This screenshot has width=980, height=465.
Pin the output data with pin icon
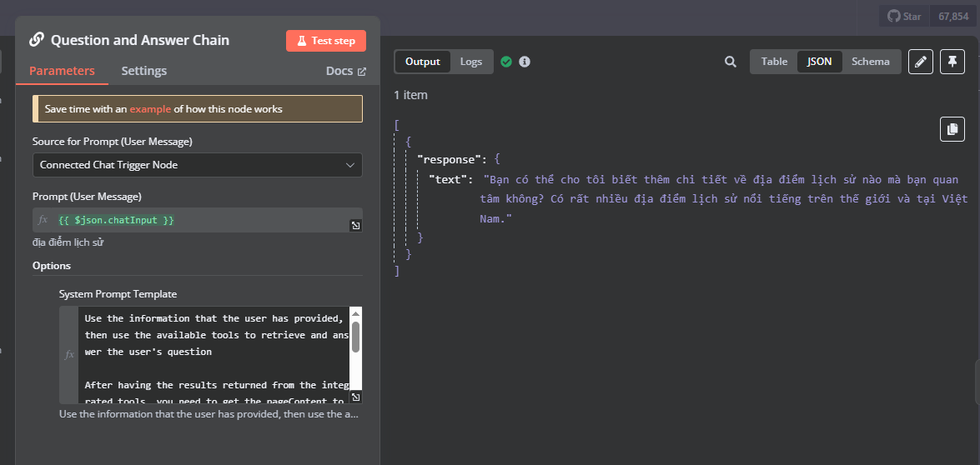(952, 62)
